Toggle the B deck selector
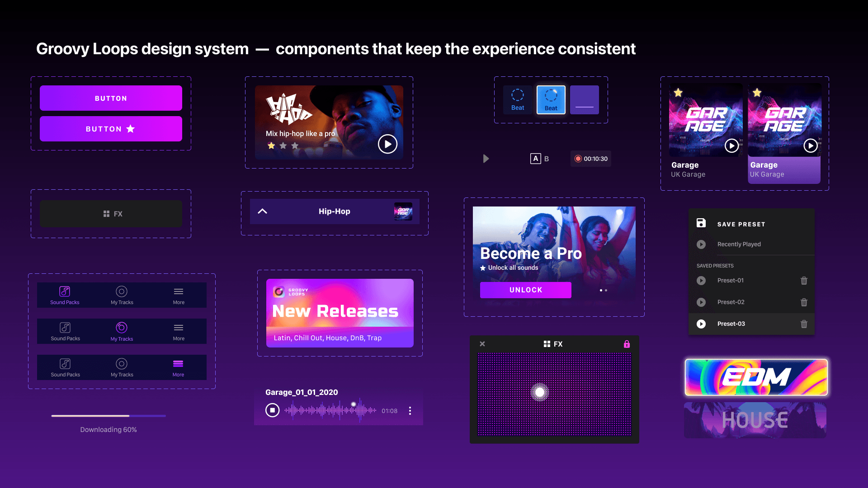Screen dimensions: 868x488 coord(547,159)
